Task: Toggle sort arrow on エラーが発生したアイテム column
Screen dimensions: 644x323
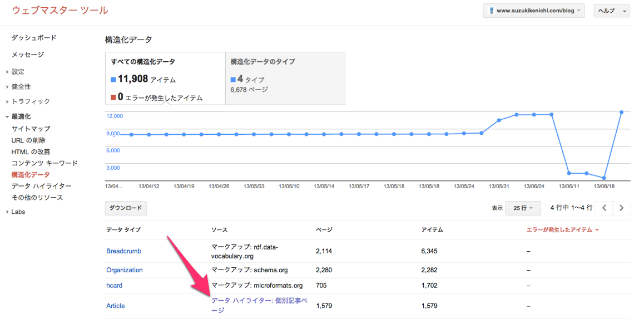Action: click(597, 230)
